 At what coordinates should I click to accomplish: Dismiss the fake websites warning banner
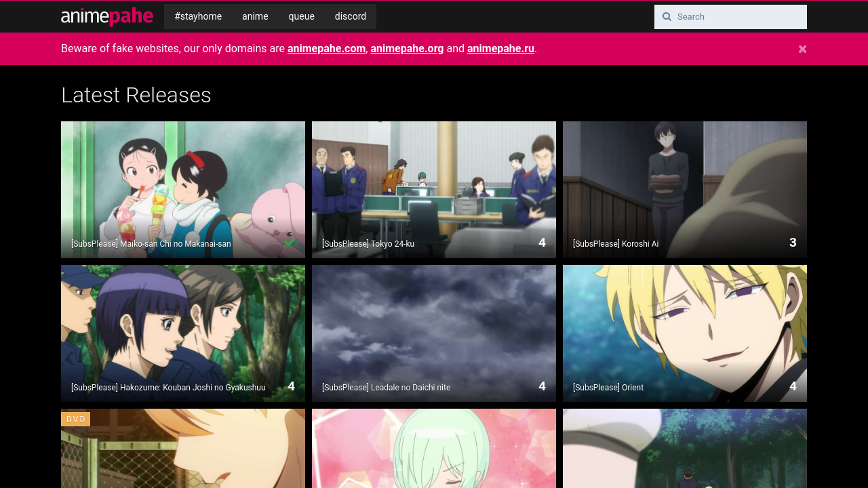point(802,49)
